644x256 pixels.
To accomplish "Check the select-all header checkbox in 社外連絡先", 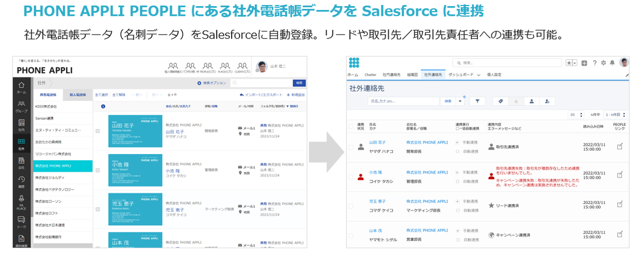I will [351, 127].
